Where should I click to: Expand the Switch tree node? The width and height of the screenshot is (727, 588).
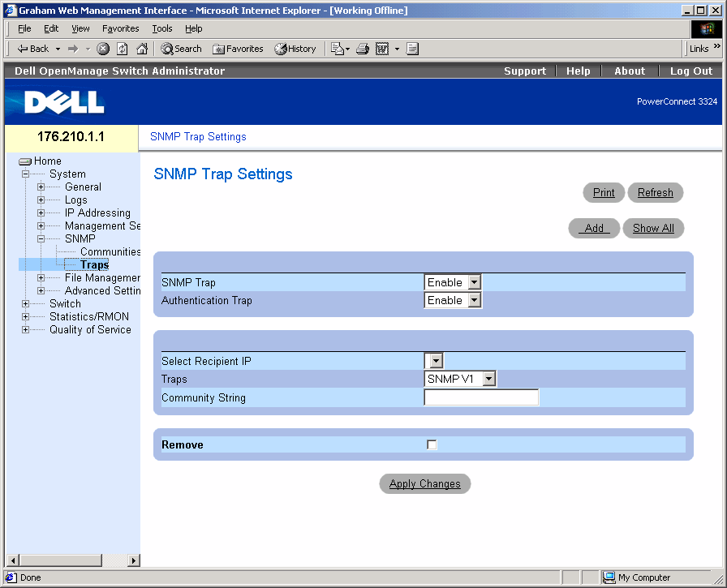click(25, 304)
